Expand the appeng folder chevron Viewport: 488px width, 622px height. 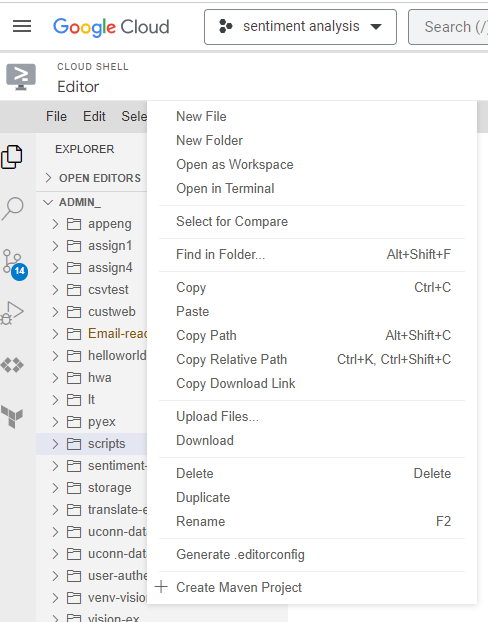tap(55, 224)
